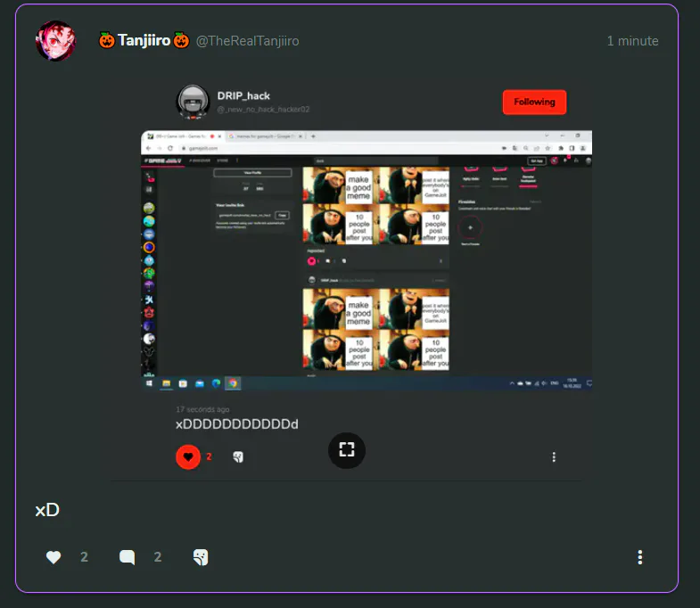Select the 'xD' post caption text
Viewport: 700px width, 608px height.
click(47, 510)
